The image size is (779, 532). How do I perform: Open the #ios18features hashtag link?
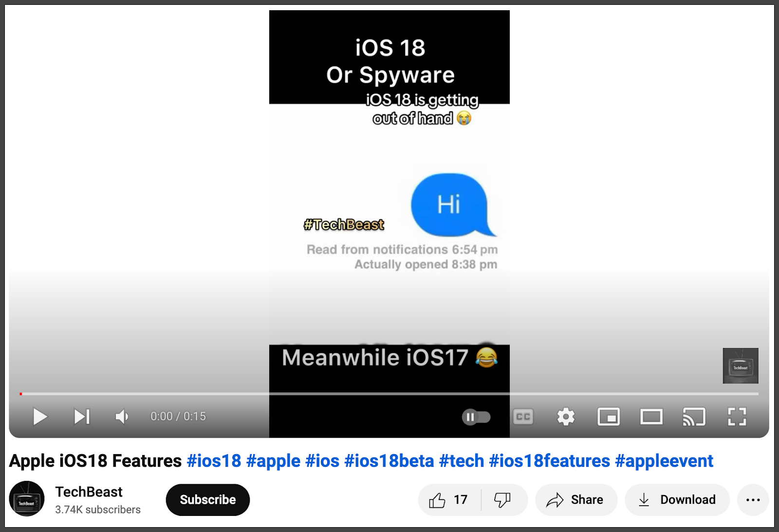tap(549, 461)
